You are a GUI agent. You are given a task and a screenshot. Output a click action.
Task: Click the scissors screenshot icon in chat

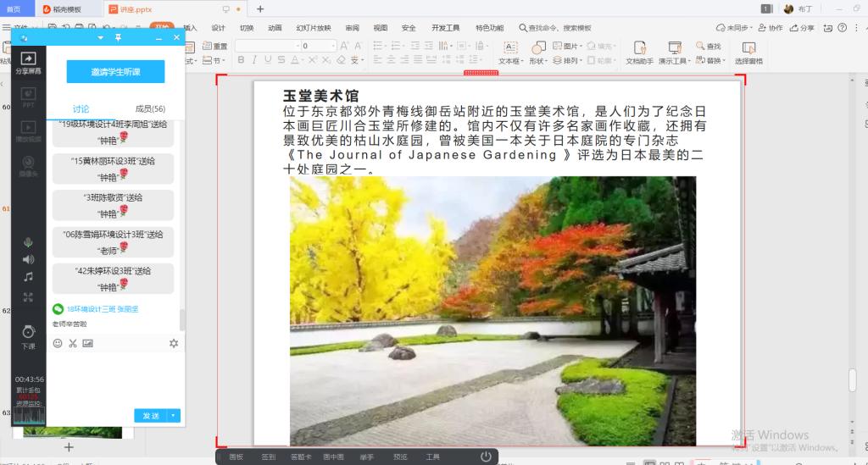click(73, 343)
